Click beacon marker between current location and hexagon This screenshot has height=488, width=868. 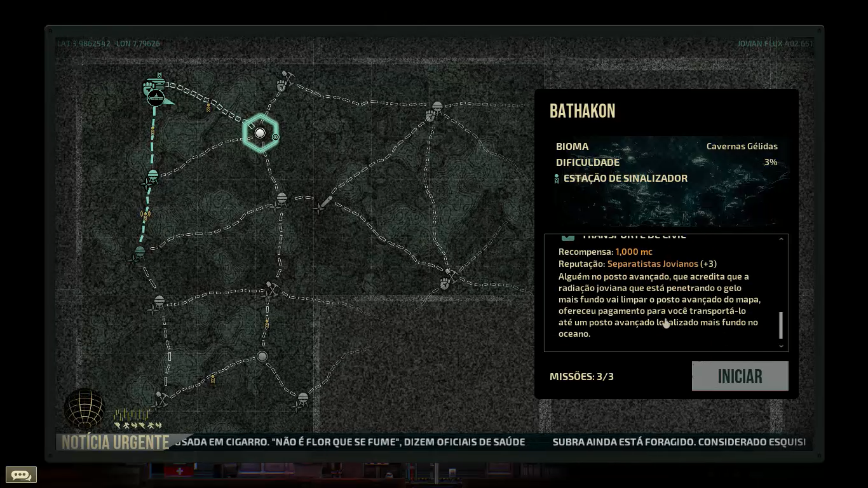coord(208,107)
